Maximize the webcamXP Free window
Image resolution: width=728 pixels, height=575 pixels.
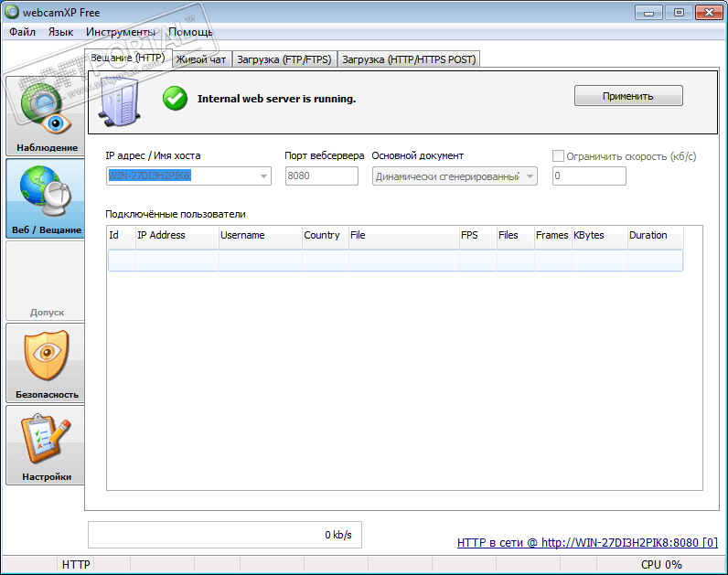(x=679, y=13)
